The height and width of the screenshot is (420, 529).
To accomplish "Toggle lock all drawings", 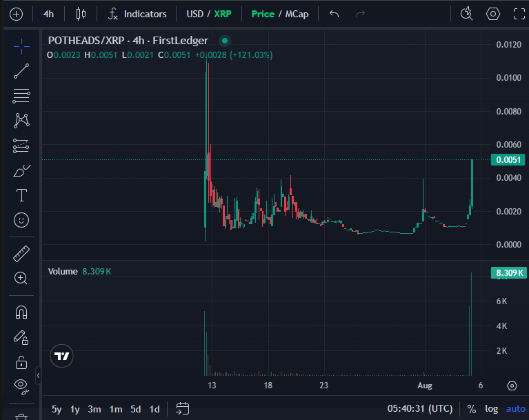I will (21, 362).
